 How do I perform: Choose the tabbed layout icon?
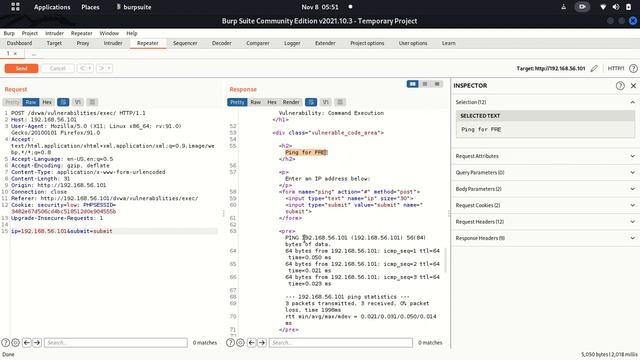coord(437,84)
